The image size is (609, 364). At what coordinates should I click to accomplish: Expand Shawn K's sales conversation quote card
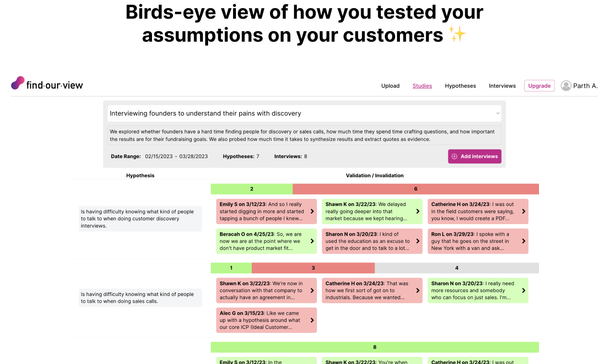[266, 290]
